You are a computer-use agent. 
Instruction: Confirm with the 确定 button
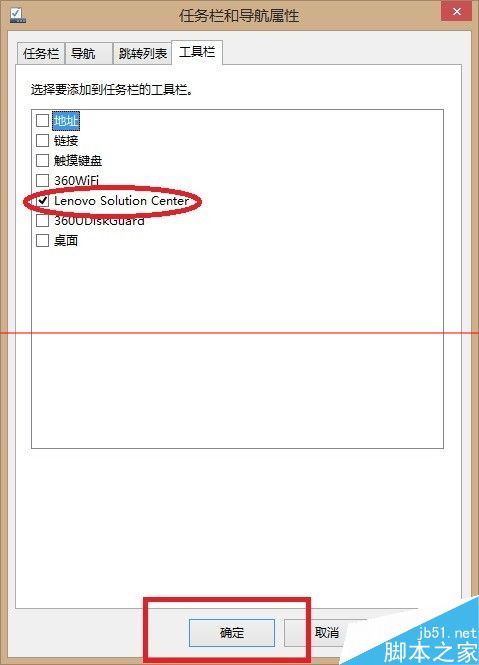[x=232, y=633]
